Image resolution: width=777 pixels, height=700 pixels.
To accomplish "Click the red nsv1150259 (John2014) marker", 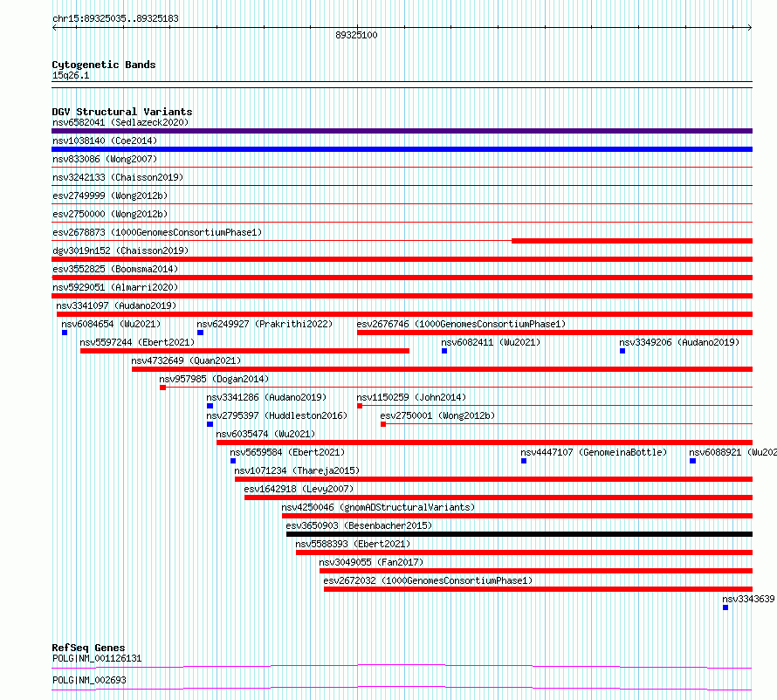I will click(360, 406).
